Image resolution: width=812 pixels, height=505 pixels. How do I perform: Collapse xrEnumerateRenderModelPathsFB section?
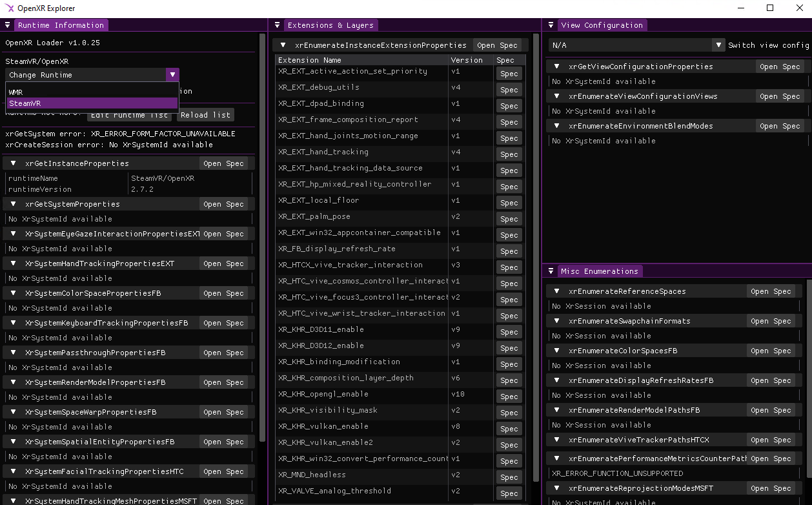pyautogui.click(x=556, y=410)
